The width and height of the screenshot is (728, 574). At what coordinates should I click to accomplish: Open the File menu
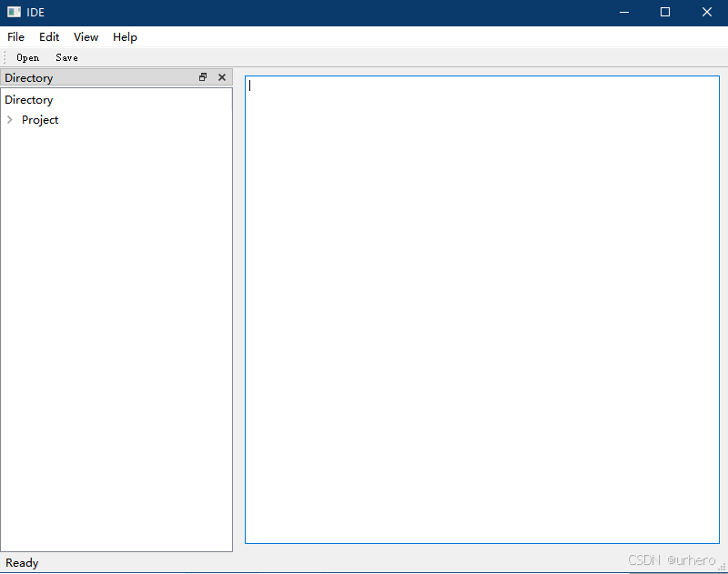coord(15,37)
